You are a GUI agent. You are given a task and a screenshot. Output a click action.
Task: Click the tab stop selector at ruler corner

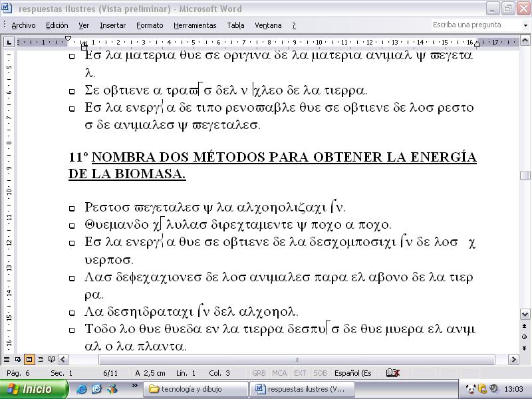(x=9, y=42)
